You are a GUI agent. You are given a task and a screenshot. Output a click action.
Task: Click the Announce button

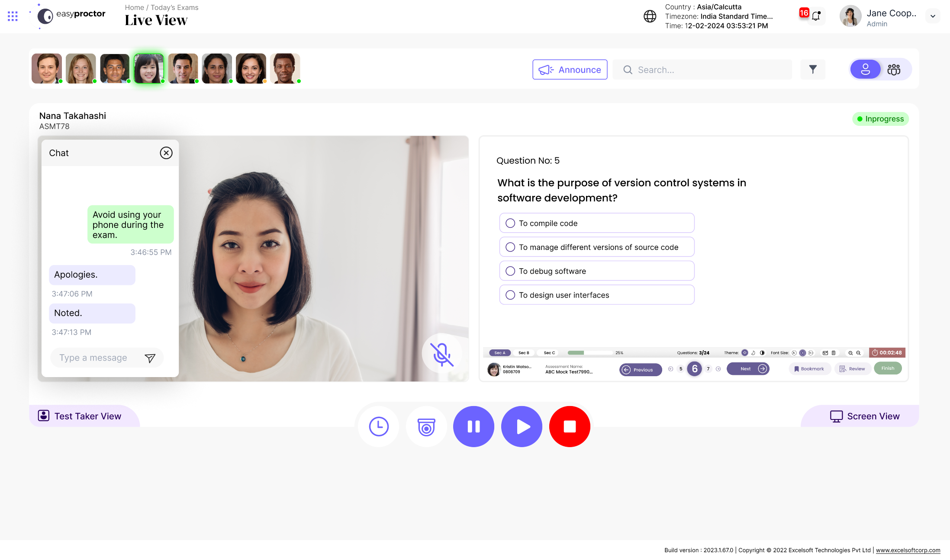coord(570,70)
